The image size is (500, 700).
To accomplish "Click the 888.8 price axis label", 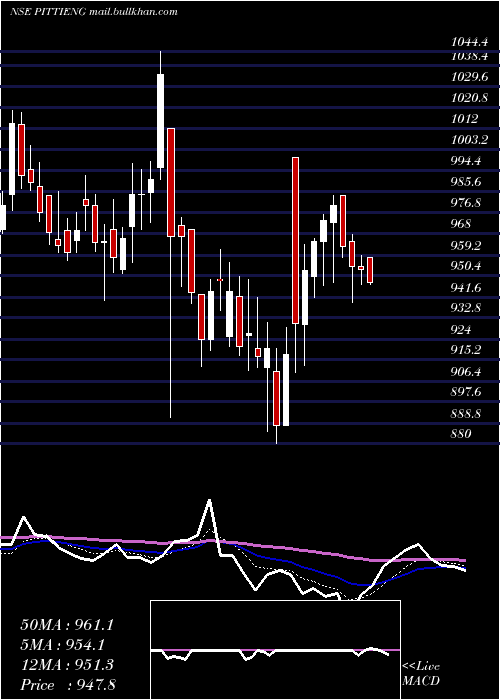I will (466, 414).
